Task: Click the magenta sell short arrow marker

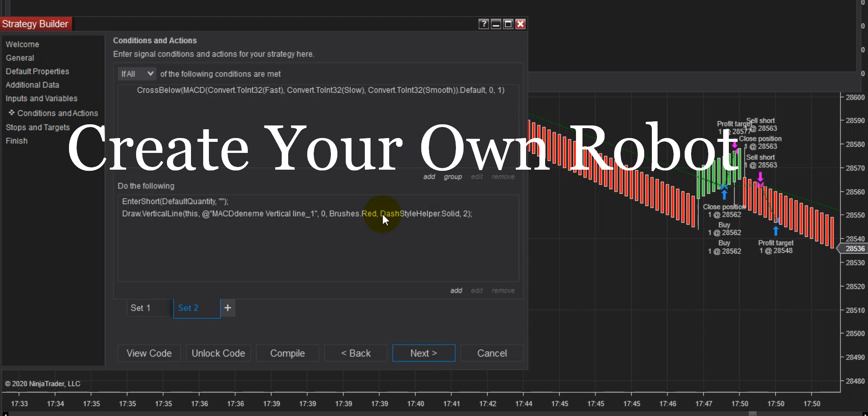Action: pos(760,177)
